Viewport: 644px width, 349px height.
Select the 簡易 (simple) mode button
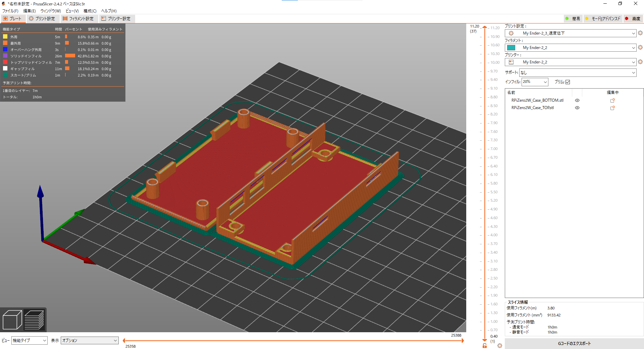click(573, 19)
